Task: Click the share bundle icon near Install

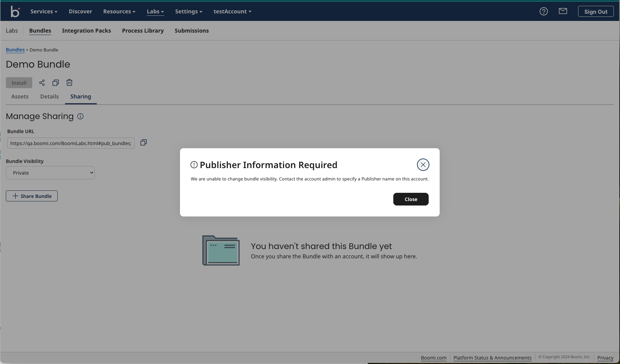Action: 42,83
